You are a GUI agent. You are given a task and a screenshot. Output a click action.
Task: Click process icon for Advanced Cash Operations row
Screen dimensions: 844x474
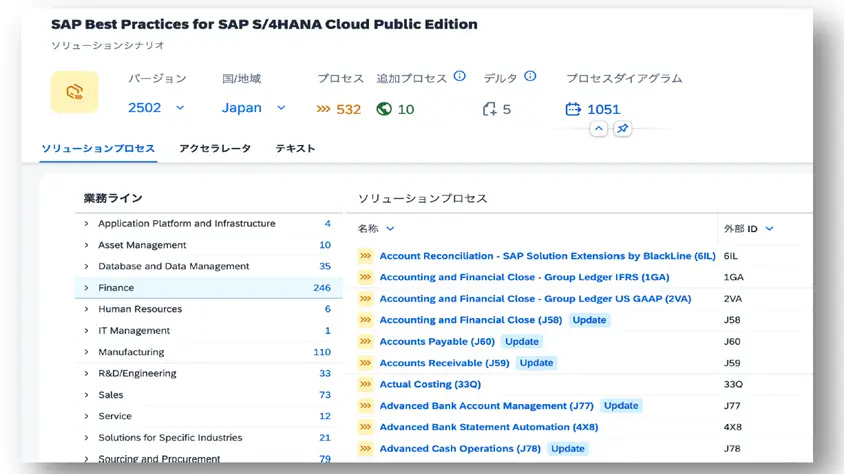tap(365, 449)
